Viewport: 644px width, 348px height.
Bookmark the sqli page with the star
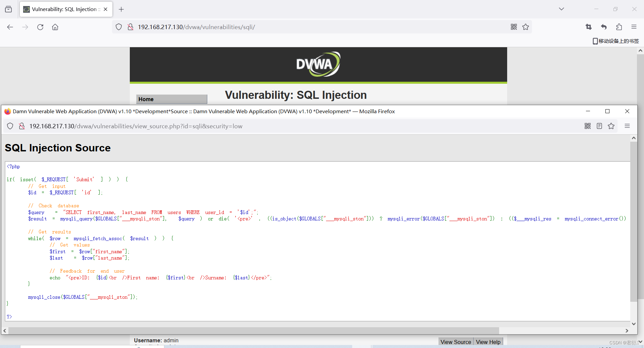(x=526, y=27)
